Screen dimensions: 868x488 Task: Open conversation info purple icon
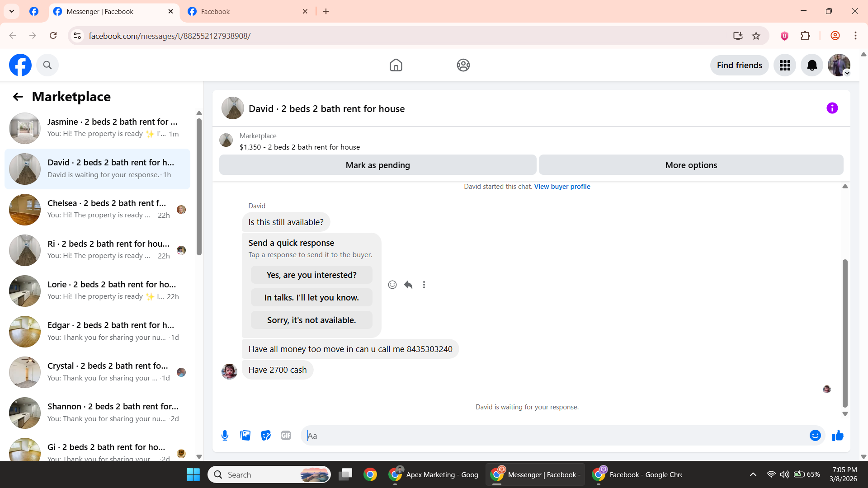832,108
